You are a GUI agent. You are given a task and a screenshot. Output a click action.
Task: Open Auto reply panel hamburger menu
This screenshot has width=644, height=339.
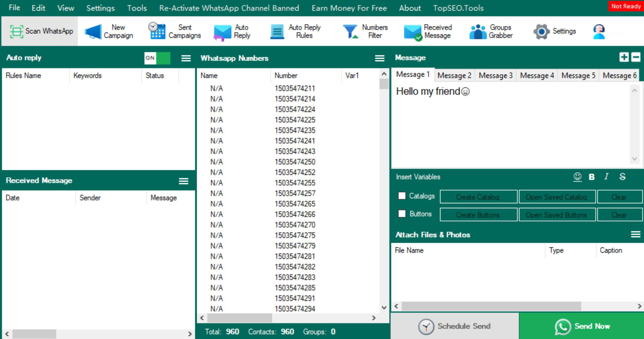(186, 58)
